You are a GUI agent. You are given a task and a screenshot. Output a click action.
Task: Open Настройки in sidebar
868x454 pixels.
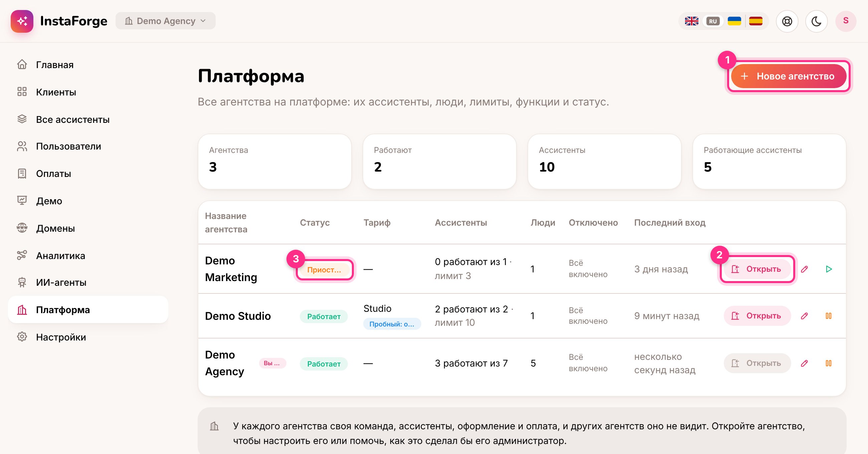[88, 337]
